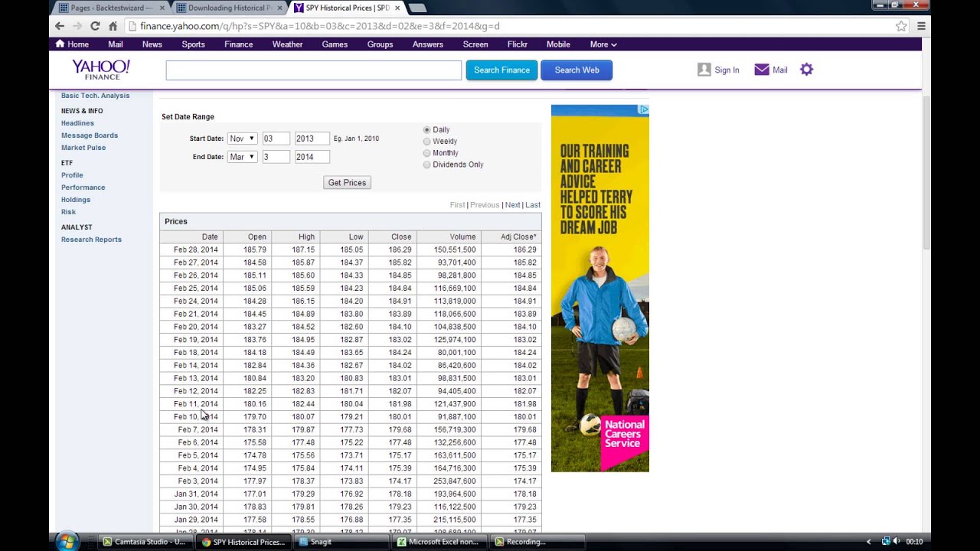Open Flickr in the Yahoo navigation bar

[517, 44]
